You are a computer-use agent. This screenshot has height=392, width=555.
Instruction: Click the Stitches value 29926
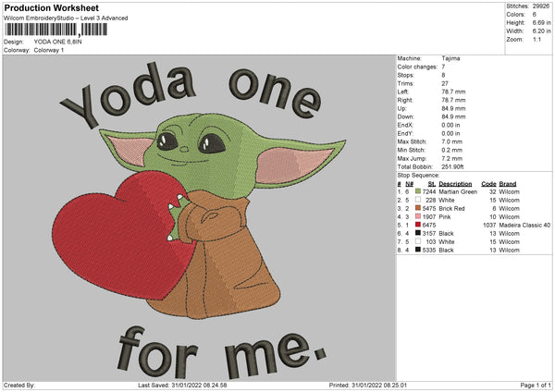coord(541,6)
